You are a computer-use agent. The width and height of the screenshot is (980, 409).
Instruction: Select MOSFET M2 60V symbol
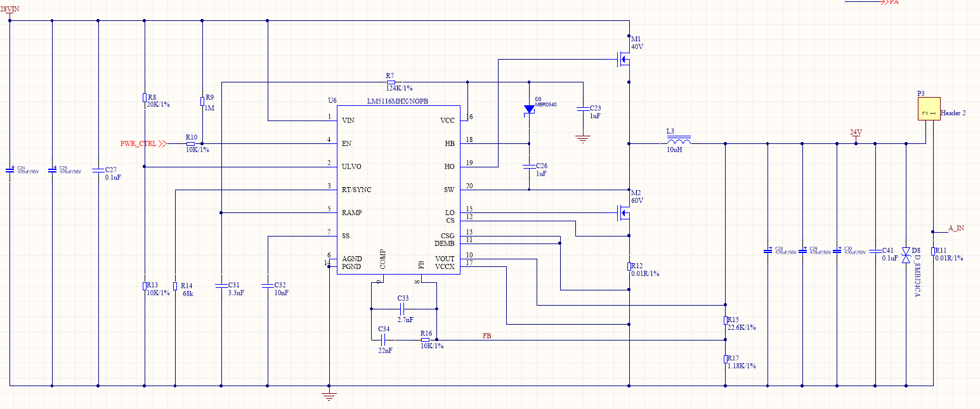coord(624,213)
